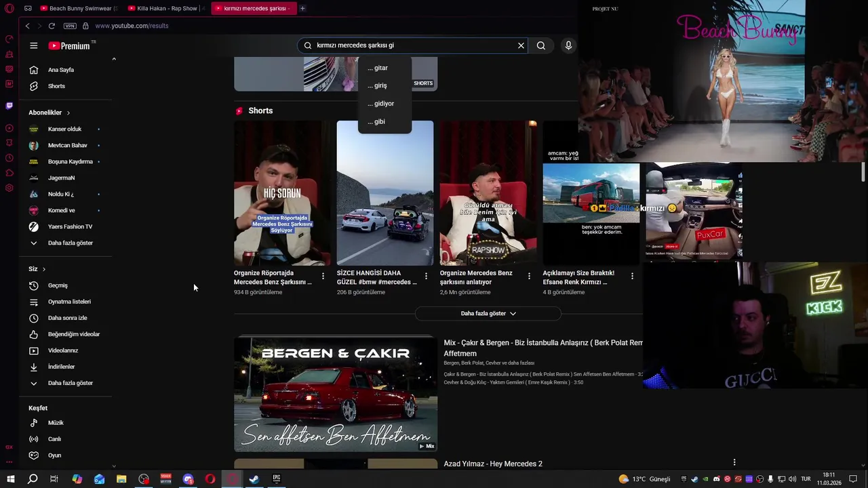The width and height of the screenshot is (868, 488).
Task: Open a new browser tab with plus
Action: click(x=302, y=8)
